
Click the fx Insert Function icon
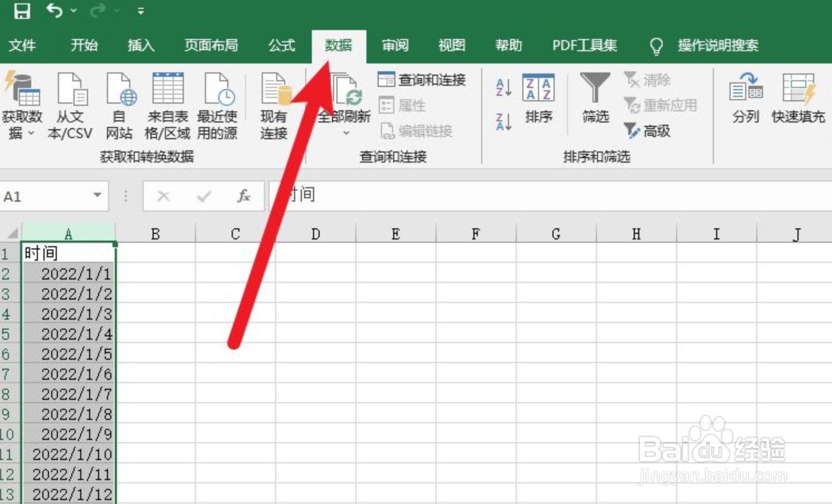[x=243, y=196]
